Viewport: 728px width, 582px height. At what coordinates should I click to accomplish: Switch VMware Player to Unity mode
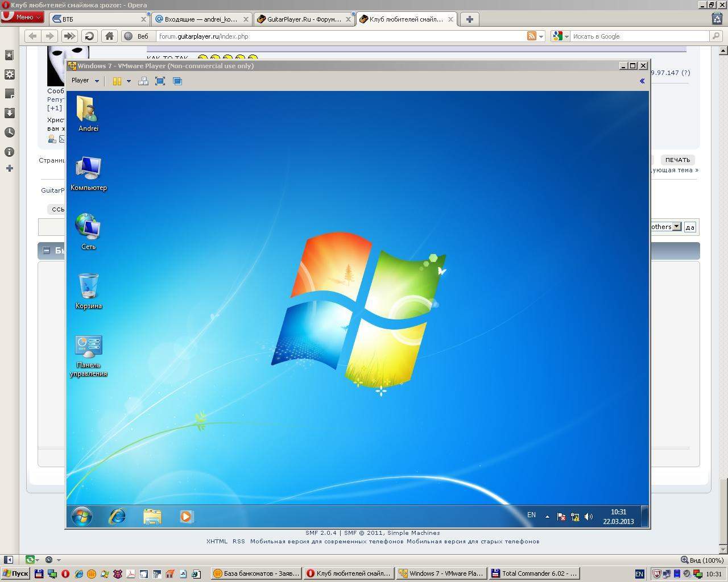177,81
